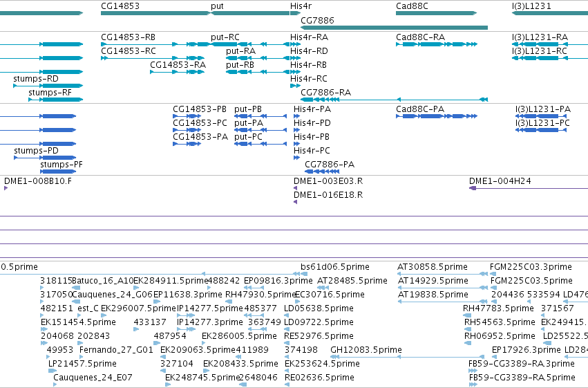Click the stumps-PF protein label
Image resolution: width=588 pixels, height=388 pixels.
pyautogui.click(x=61, y=165)
